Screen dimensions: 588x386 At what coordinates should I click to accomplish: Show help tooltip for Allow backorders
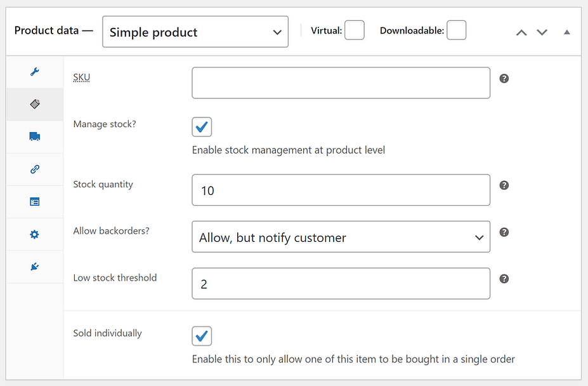coord(504,232)
